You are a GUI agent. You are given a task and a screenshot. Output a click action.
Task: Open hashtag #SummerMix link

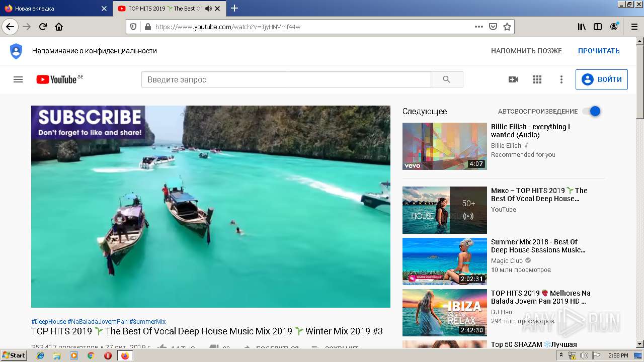point(147,321)
